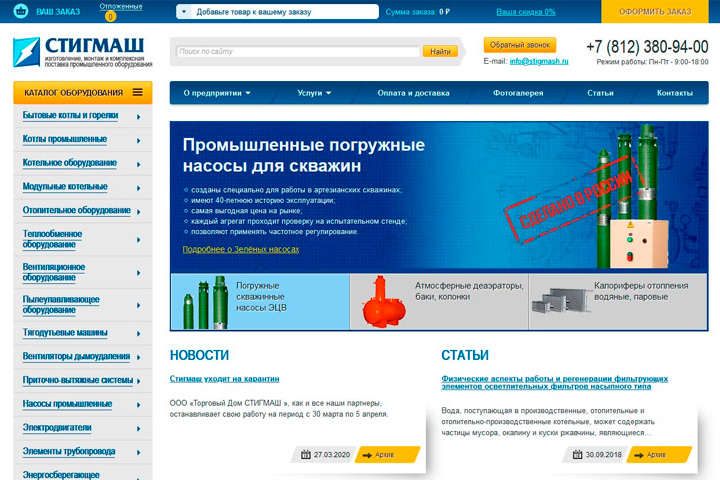Open Приточно-вытяжные системы category
Viewport: 720px width, 480px height.
[x=78, y=380]
